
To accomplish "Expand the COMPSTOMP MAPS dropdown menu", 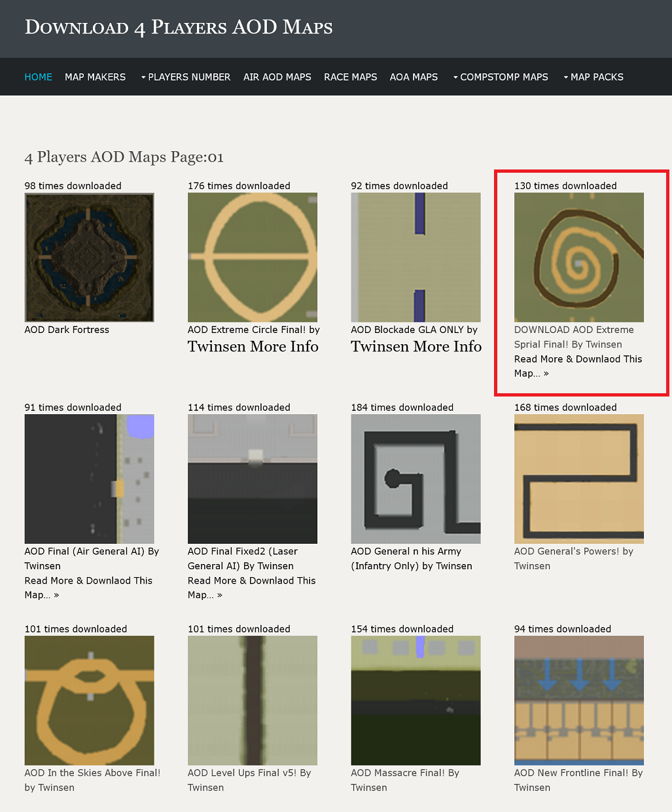I will click(x=500, y=77).
